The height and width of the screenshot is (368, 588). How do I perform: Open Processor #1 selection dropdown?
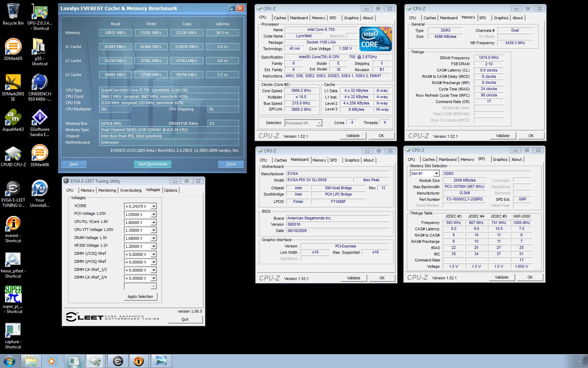coord(319,123)
